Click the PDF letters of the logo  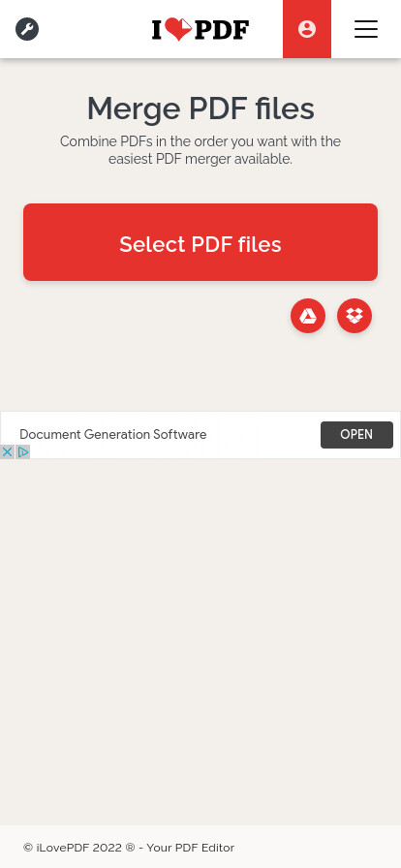222,30
